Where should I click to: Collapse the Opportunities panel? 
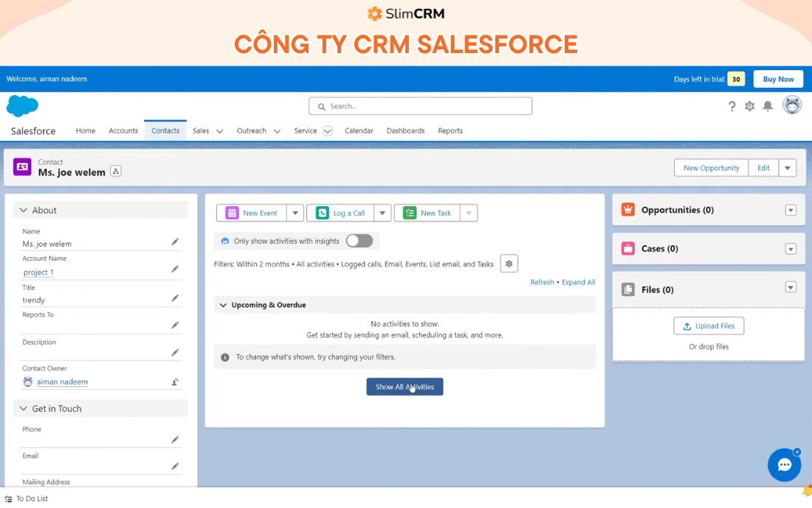tap(791, 210)
